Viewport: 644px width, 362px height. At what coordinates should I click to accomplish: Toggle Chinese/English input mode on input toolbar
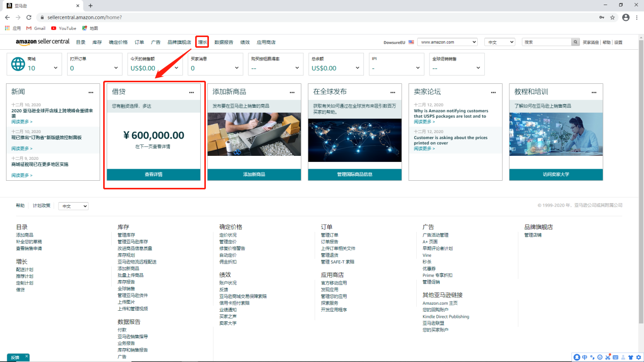point(585,357)
